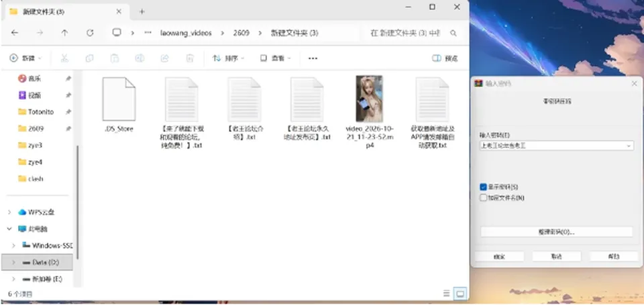Open 音乐 in the sidebar
Viewport: 644px width, 305px height.
[x=34, y=78]
